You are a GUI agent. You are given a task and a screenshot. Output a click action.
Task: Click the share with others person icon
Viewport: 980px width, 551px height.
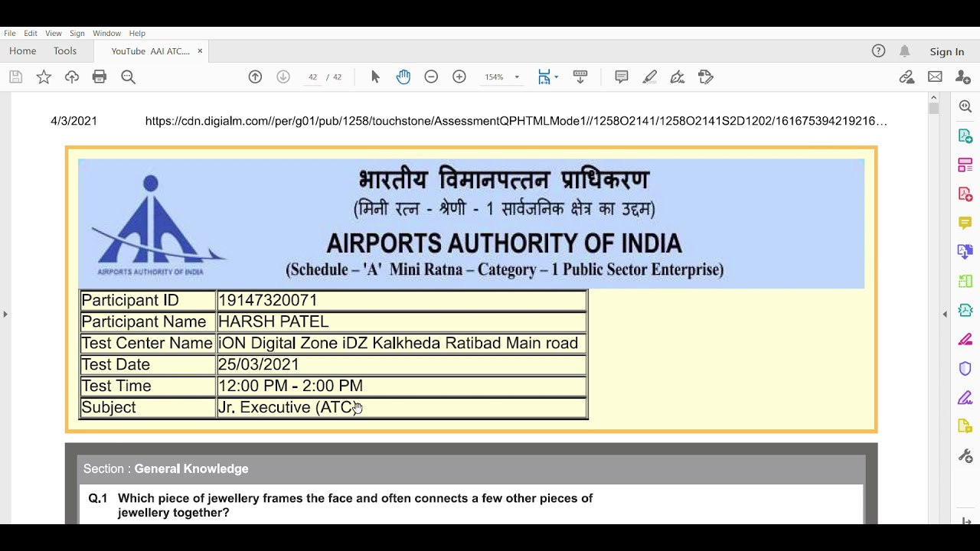point(963,77)
